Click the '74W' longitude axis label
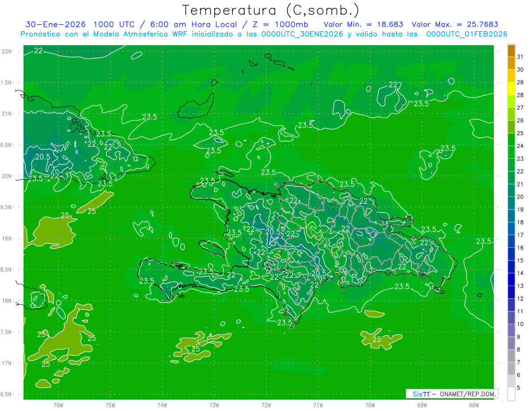The image size is (532, 411). pyautogui.click(x=162, y=405)
